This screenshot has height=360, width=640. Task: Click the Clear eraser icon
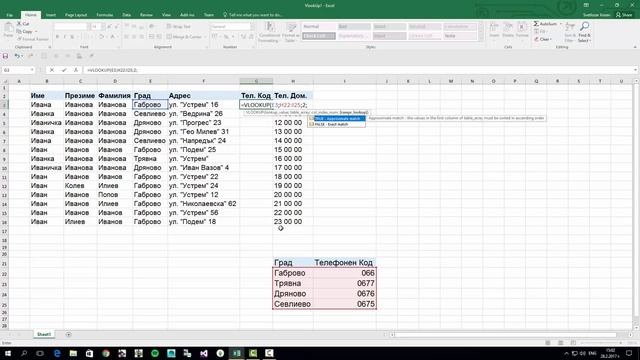[536, 39]
